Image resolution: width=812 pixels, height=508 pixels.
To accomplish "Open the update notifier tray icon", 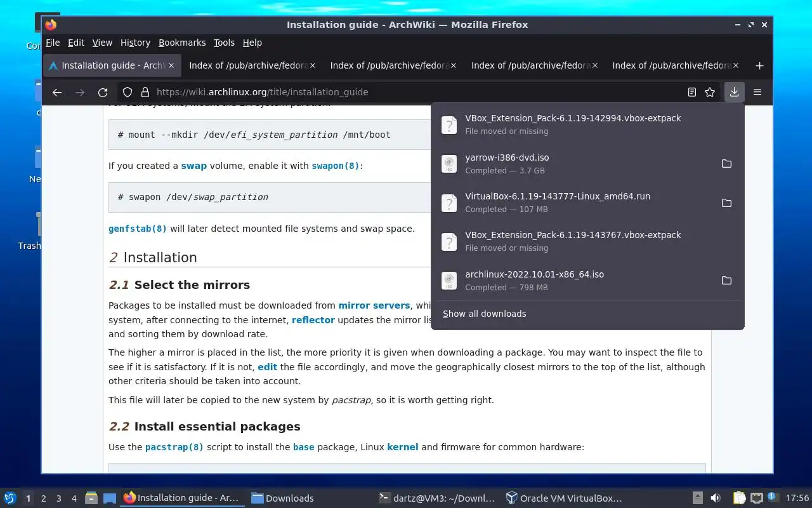I will pos(772,497).
